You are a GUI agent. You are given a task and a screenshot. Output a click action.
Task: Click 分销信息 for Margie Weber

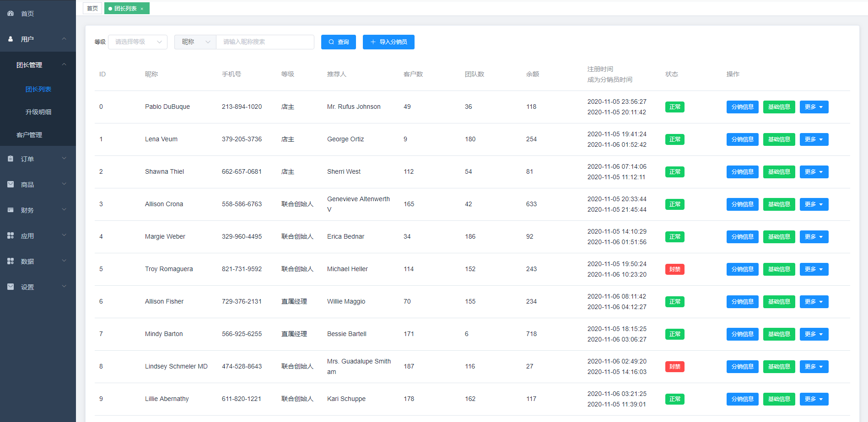click(743, 237)
